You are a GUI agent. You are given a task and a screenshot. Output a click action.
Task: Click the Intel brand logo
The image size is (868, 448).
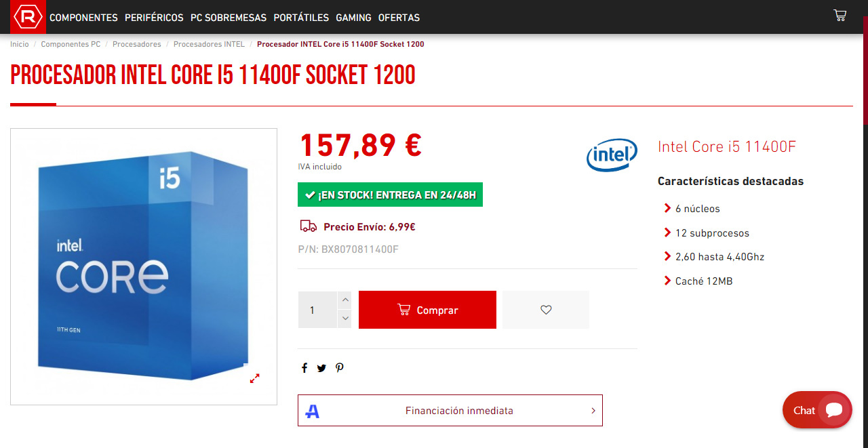click(612, 155)
